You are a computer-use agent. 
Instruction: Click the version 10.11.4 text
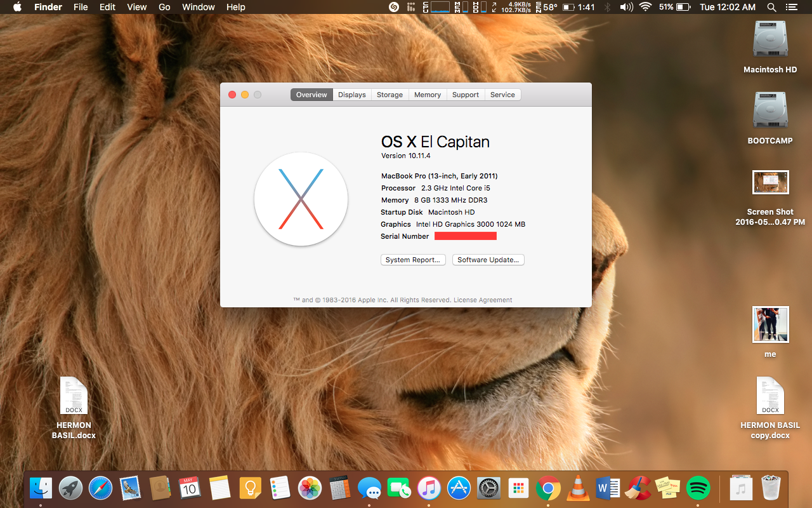[x=406, y=156]
